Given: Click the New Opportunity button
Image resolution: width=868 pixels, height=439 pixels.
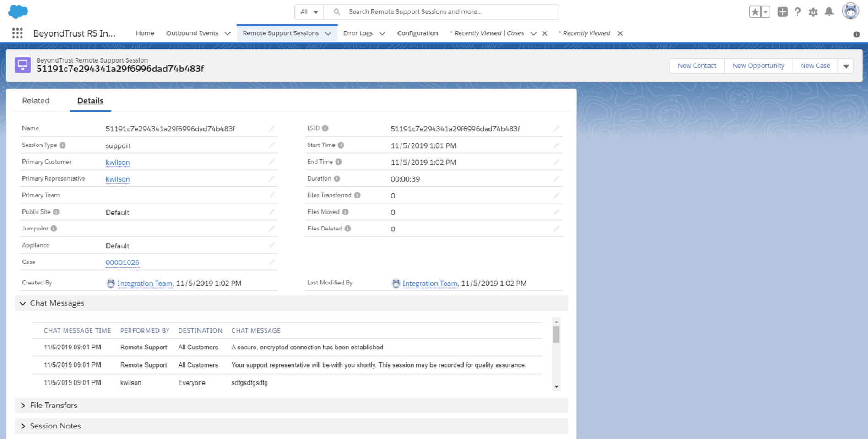Looking at the screenshot, I should [x=758, y=65].
